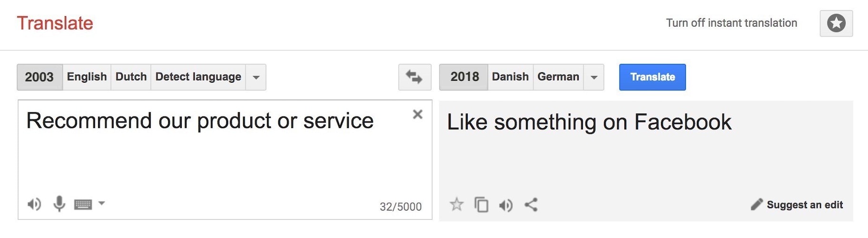
Task: Click Suggest an edit
Action: tap(797, 205)
